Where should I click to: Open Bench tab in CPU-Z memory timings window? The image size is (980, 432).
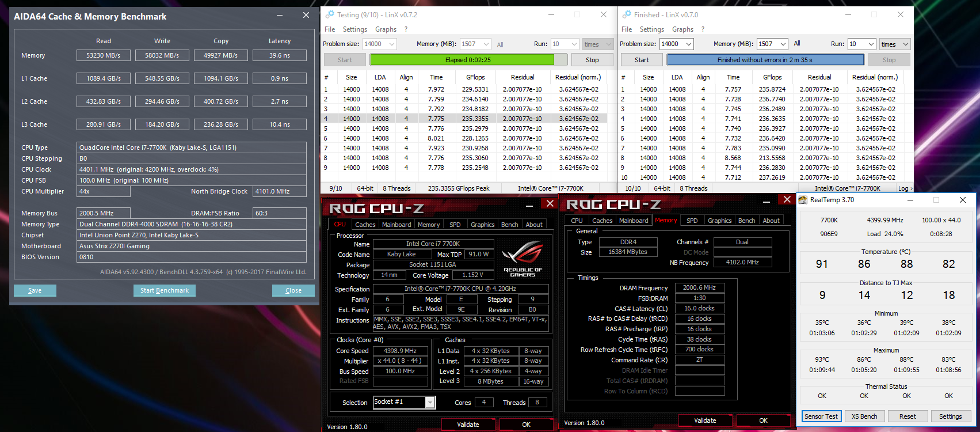(x=746, y=221)
